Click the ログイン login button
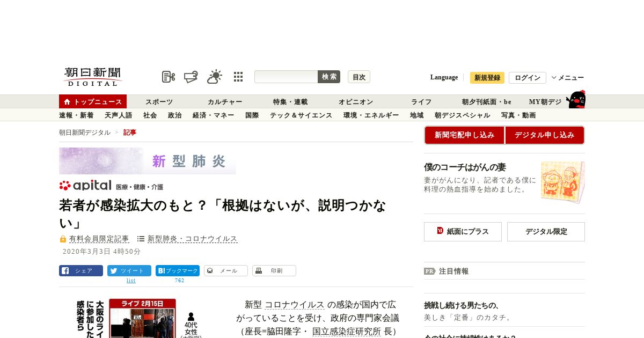The height and width of the screenshot is (338, 644). click(528, 78)
